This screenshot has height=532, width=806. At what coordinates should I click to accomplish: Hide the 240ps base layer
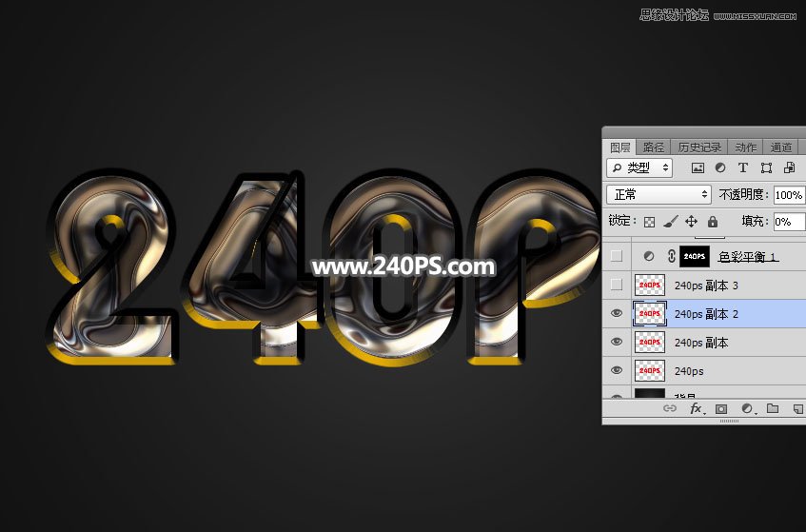(617, 370)
